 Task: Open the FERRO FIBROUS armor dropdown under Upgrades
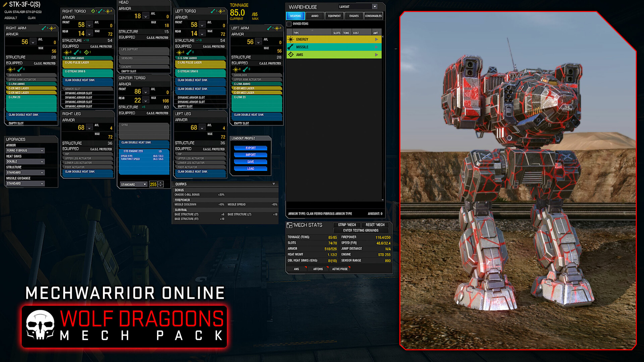[25, 150]
